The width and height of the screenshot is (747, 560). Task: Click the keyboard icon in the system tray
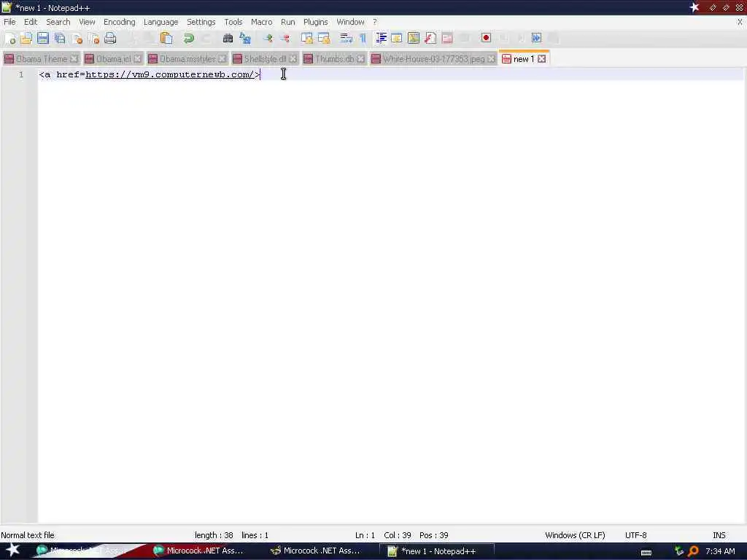click(646, 553)
